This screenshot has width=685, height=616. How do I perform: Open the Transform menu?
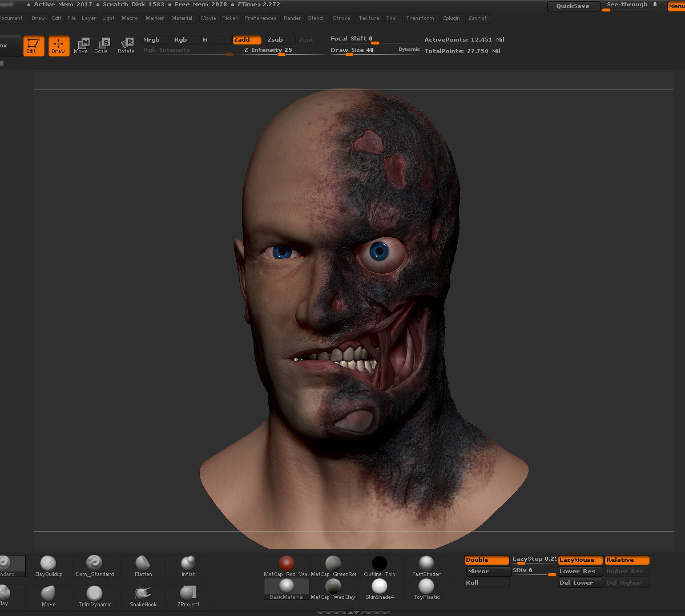point(420,18)
